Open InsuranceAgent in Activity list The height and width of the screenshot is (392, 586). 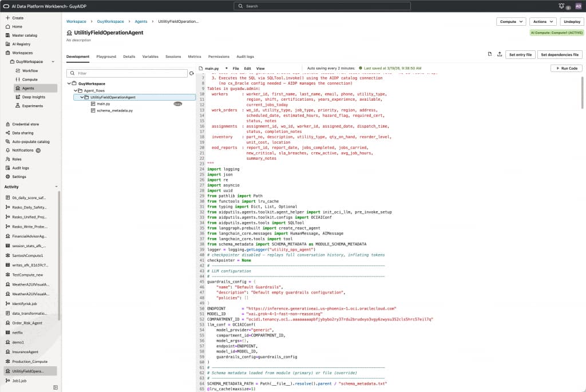[22, 351]
